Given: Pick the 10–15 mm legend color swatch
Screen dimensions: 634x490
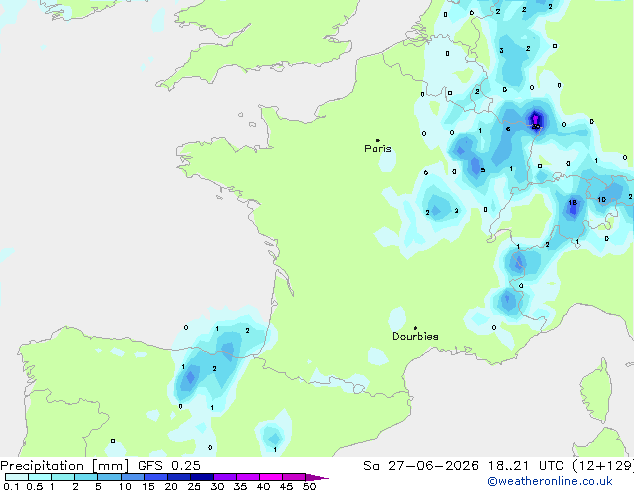Looking at the screenshot, I should click(133, 477).
